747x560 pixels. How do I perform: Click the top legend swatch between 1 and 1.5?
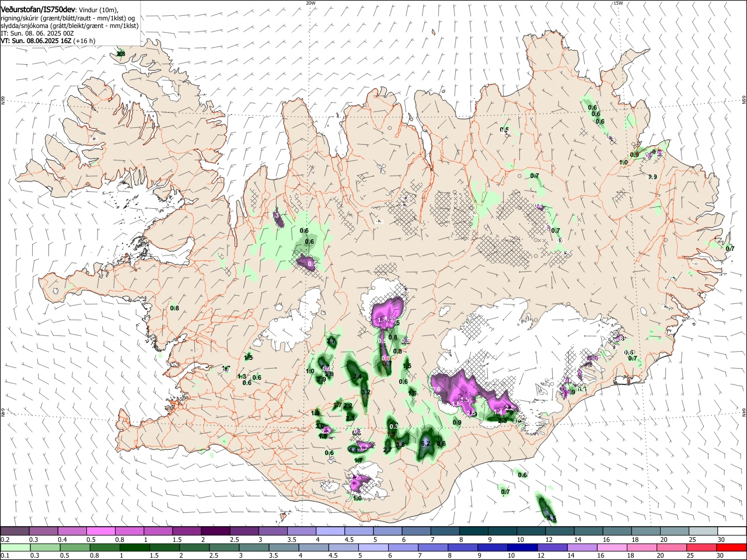pos(158,531)
